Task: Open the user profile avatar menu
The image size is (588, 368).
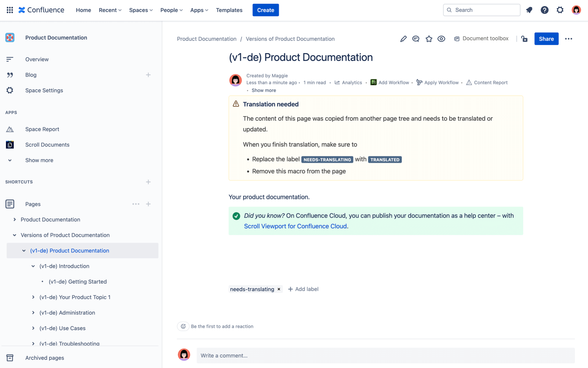Action: tap(576, 10)
